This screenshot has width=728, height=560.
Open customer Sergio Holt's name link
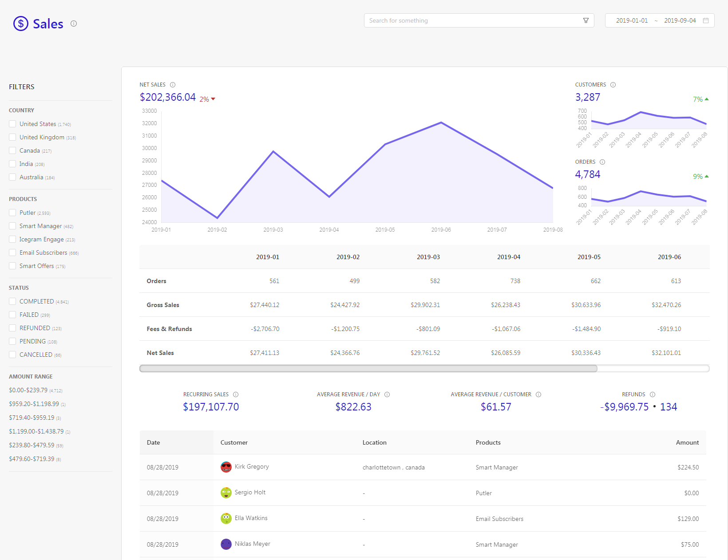pyautogui.click(x=250, y=492)
